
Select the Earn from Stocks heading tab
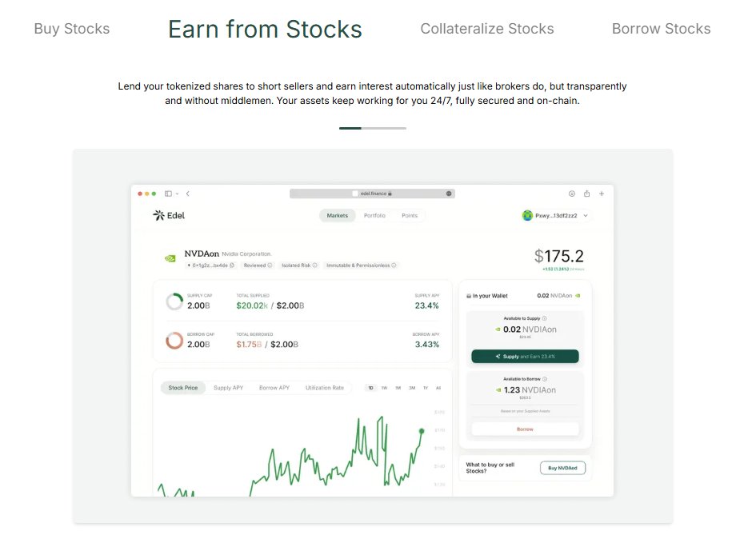(265, 29)
